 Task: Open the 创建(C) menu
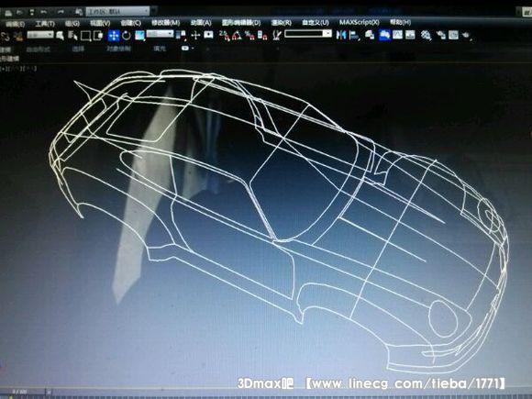point(130,23)
